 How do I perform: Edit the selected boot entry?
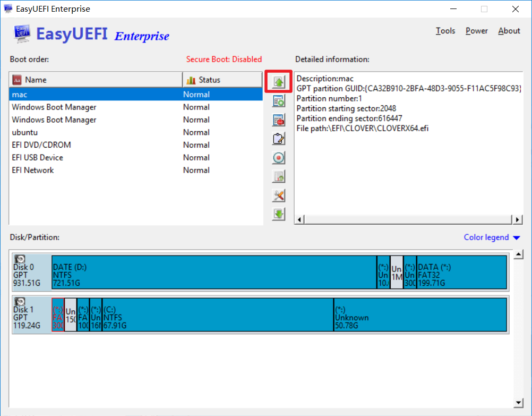(279, 139)
